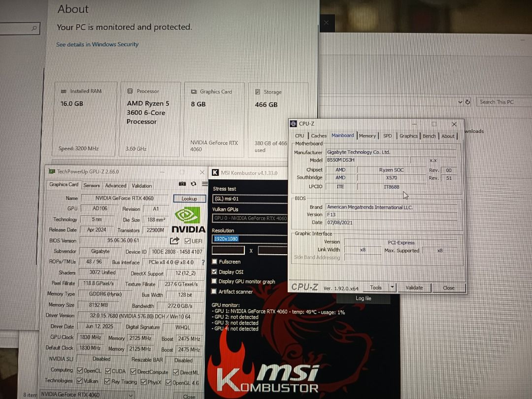Open See details in Windows Security link

pyautogui.click(x=98, y=44)
